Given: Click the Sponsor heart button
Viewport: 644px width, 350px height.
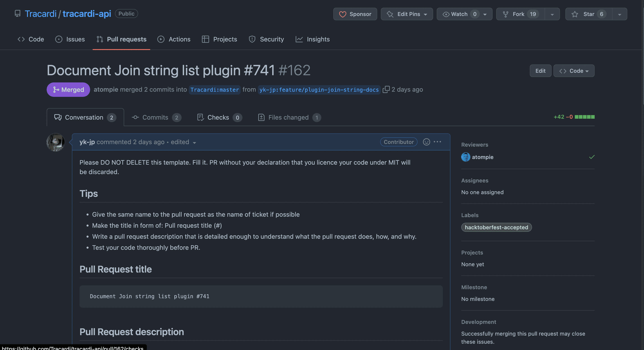Looking at the screenshot, I should 355,14.
